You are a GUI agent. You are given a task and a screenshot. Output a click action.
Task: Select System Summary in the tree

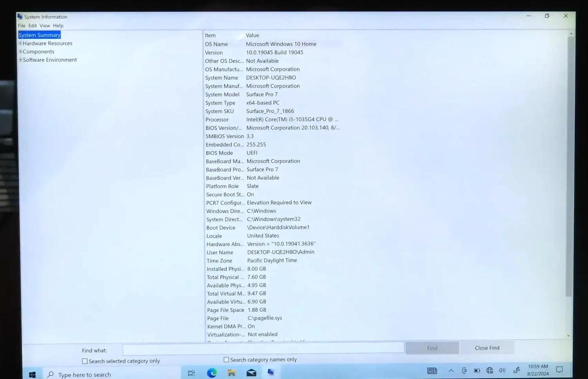coord(39,35)
